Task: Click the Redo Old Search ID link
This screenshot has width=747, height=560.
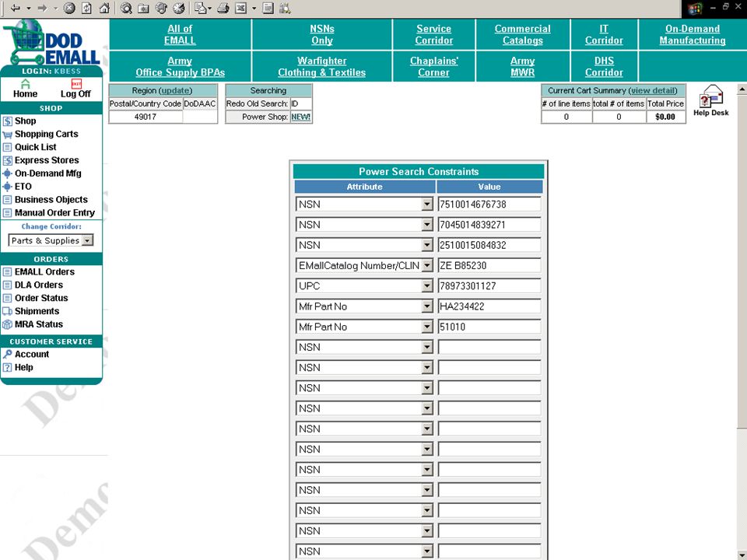Action: coord(294,103)
